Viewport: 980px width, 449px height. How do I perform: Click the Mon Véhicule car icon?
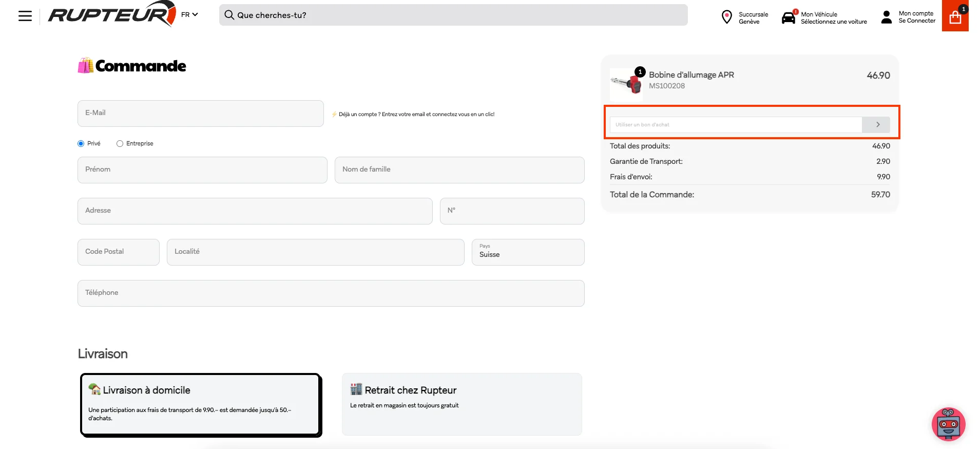[x=789, y=17]
